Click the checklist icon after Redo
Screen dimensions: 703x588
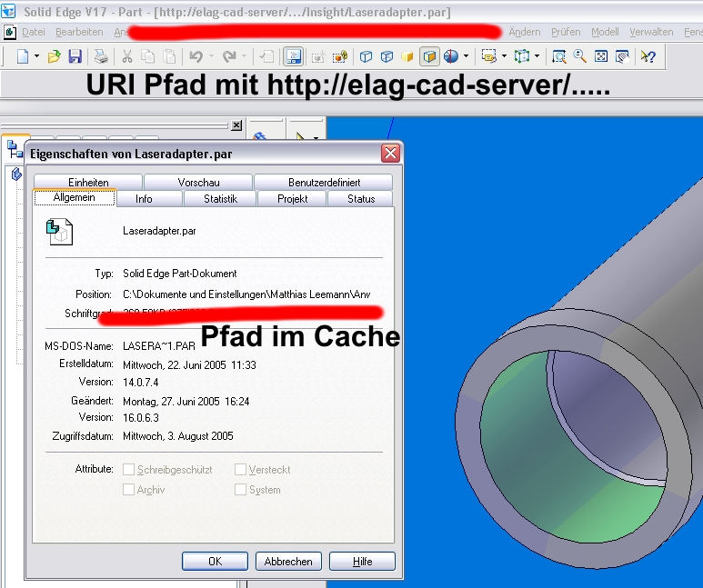click(x=267, y=56)
